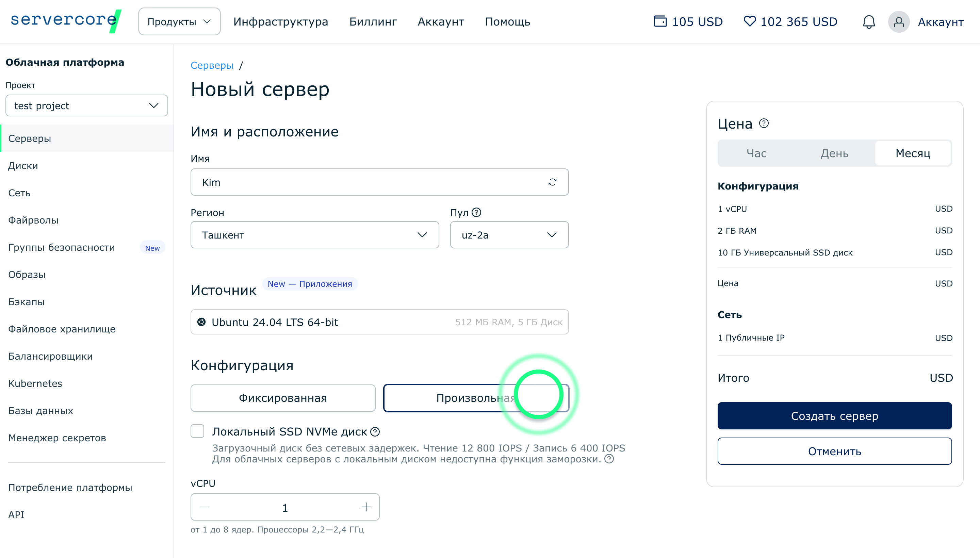Follow the Серверы breadcrumb link
This screenshot has height=558, width=980.
click(x=212, y=65)
